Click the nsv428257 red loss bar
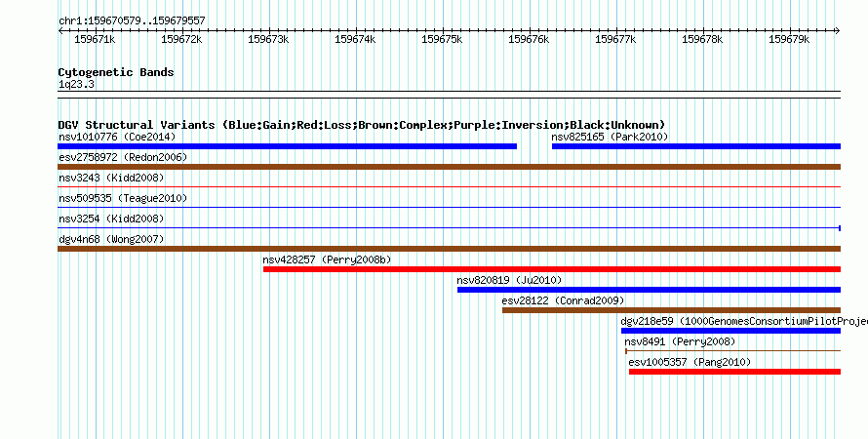 [x=552, y=269]
